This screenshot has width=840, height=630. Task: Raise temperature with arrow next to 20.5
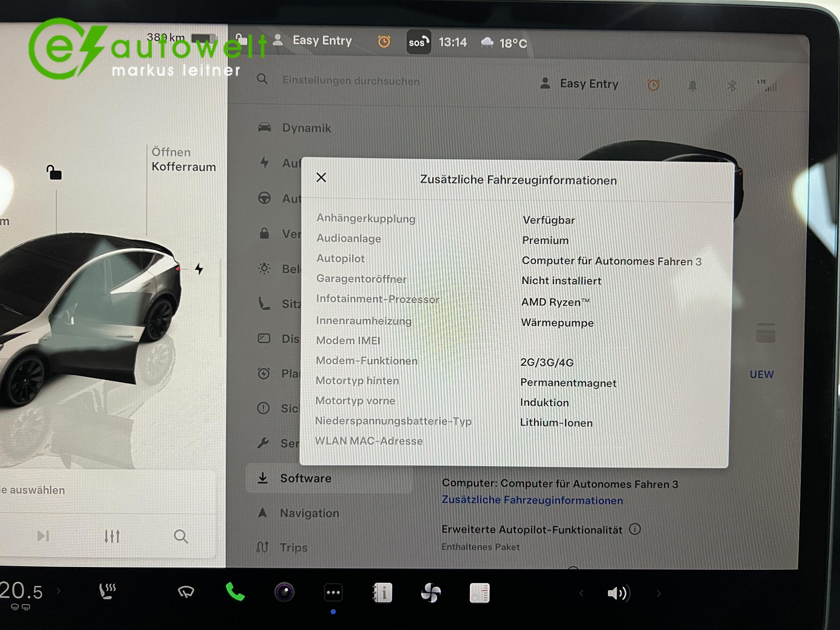coord(59,591)
